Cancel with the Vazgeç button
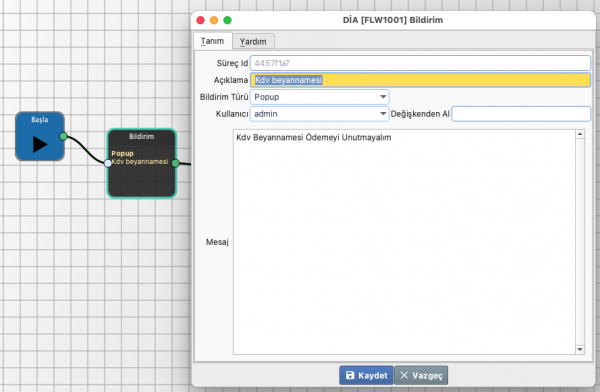600x392 pixels. pyautogui.click(x=421, y=375)
